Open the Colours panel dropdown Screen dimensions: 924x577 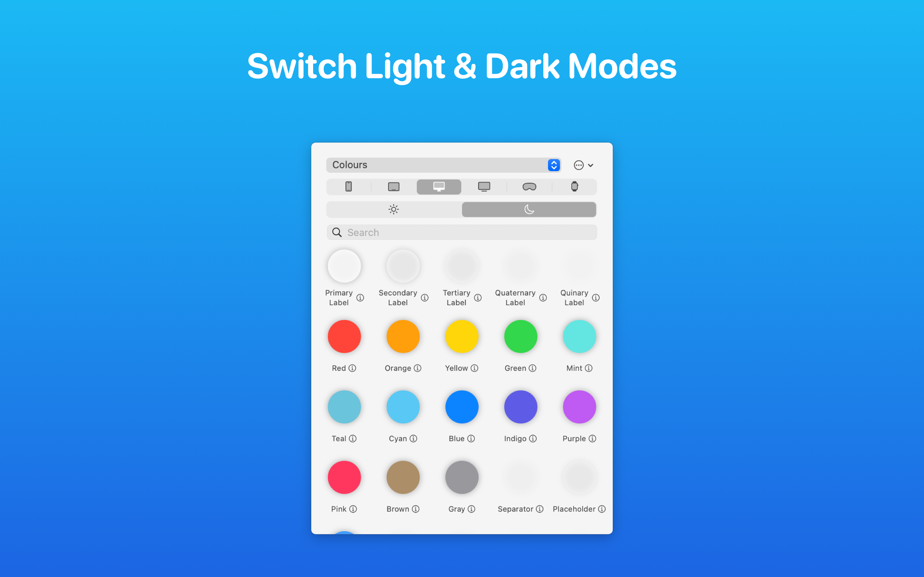pos(552,165)
